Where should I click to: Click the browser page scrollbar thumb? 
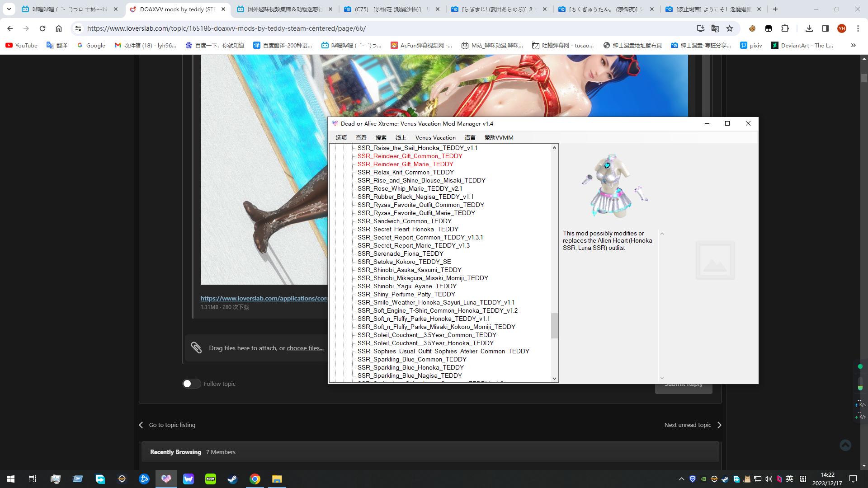pyautogui.click(x=864, y=78)
